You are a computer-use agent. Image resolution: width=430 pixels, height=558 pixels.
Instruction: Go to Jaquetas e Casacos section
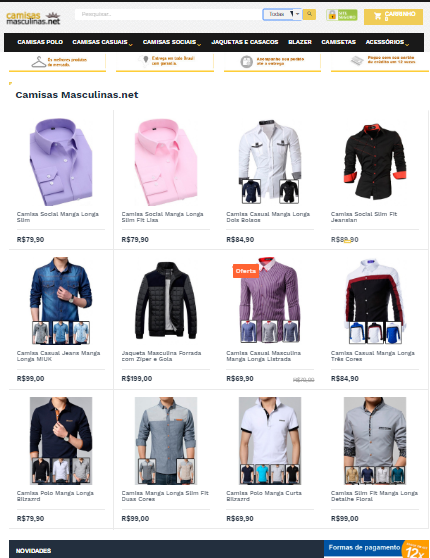(x=245, y=42)
